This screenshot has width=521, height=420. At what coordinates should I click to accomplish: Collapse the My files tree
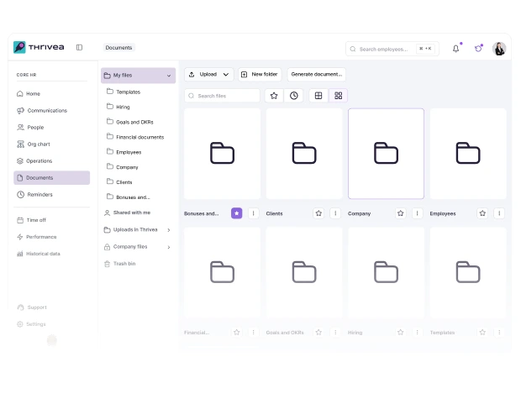pos(169,76)
